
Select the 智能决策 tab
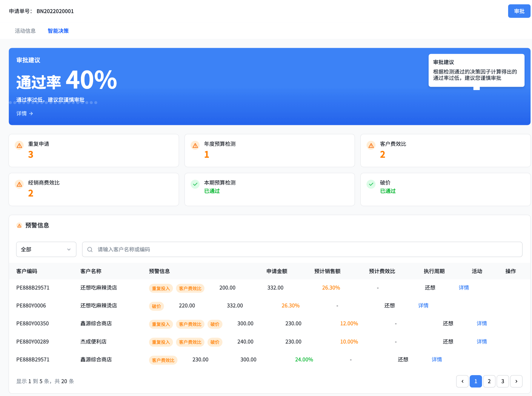(58, 31)
